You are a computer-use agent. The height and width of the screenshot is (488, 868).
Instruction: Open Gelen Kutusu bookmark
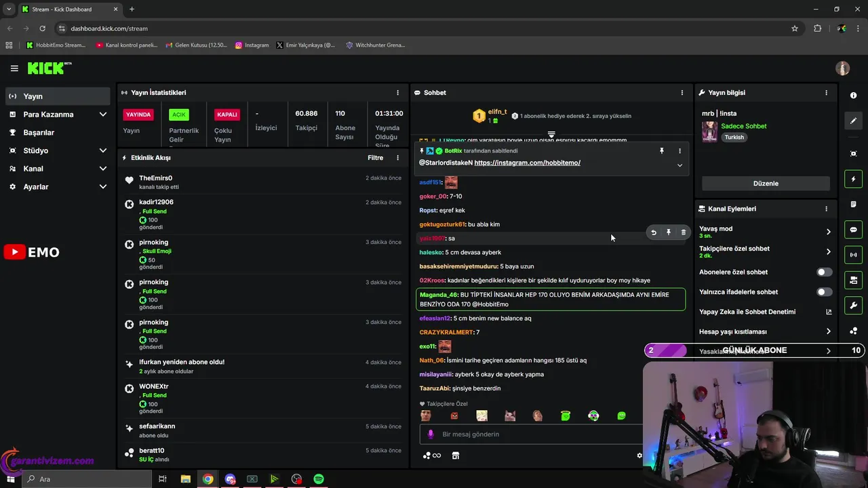[197, 45]
